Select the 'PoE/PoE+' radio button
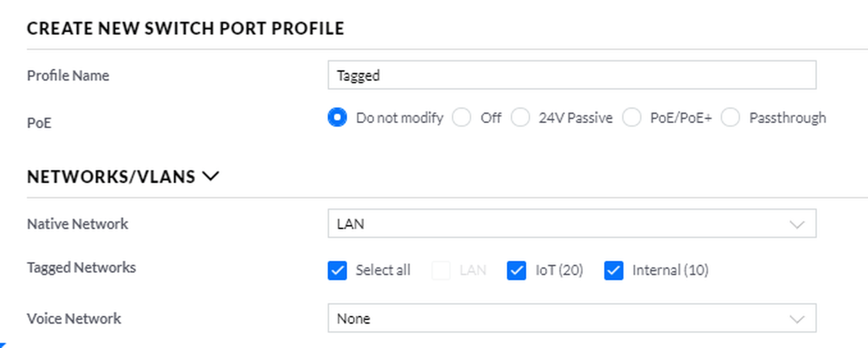The height and width of the screenshot is (348, 868). [x=632, y=118]
